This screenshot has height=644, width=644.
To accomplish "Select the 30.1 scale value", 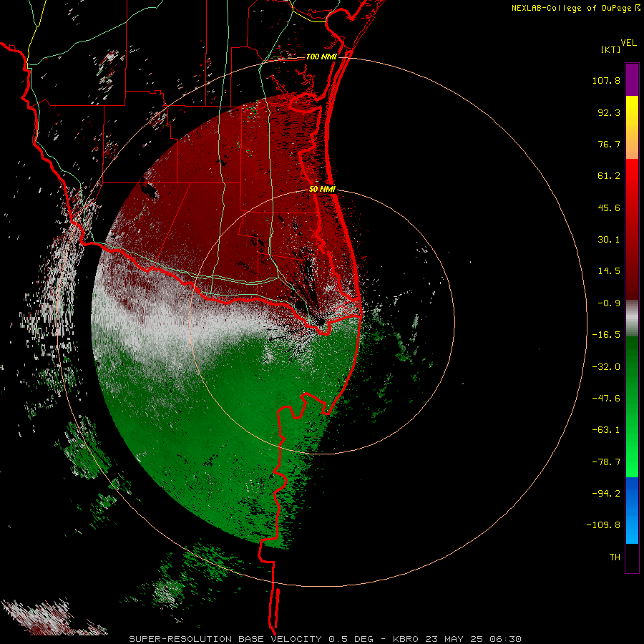I will [x=609, y=240].
